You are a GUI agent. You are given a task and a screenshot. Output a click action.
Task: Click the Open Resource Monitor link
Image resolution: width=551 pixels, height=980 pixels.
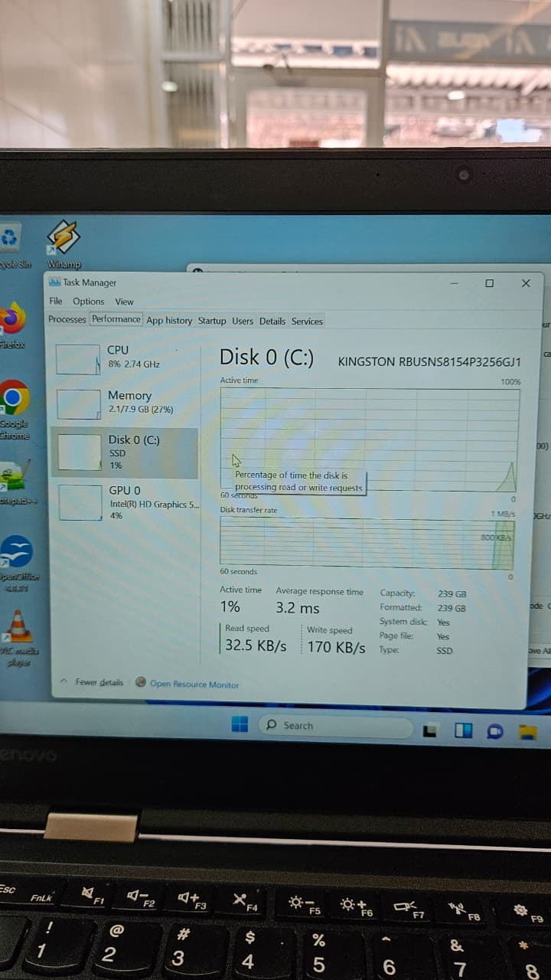click(194, 684)
